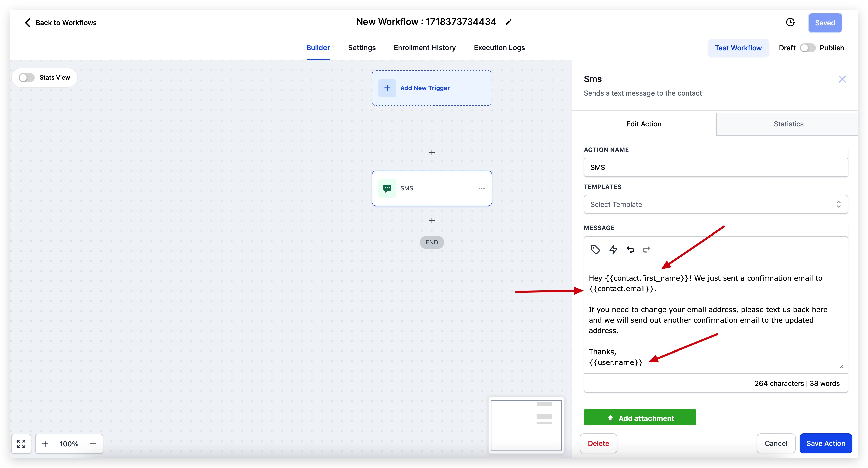The image size is (868, 468).
Task: Open the Select Template dropdown
Action: pos(716,204)
